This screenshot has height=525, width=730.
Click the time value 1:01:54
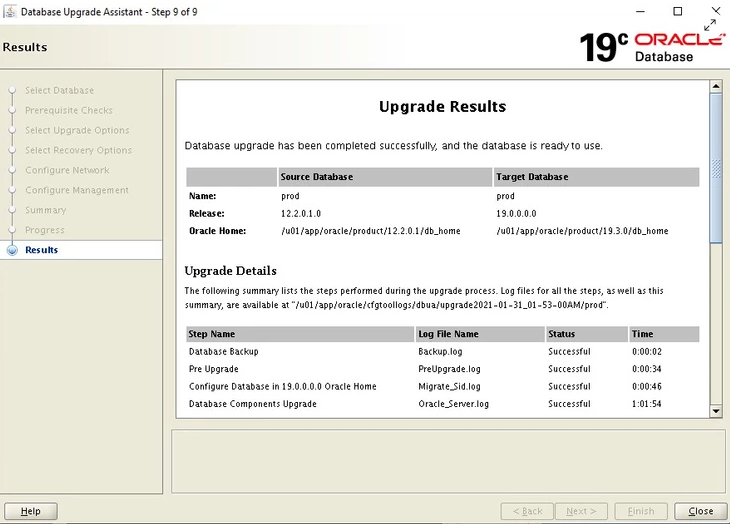coord(647,404)
